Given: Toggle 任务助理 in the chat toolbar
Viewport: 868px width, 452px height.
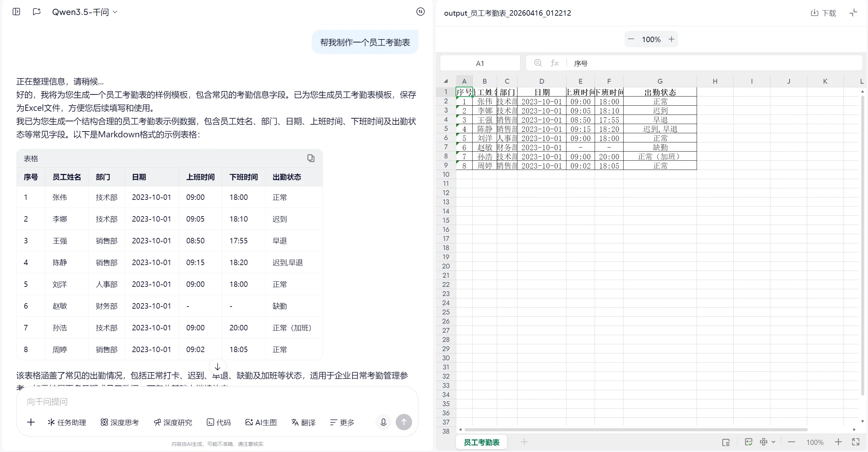Looking at the screenshot, I should [x=67, y=422].
